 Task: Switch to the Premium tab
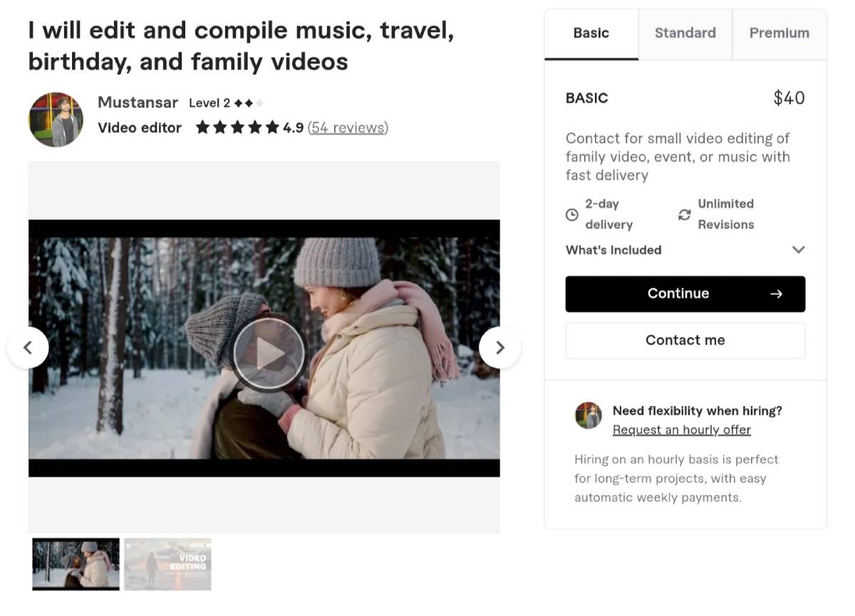(x=779, y=33)
